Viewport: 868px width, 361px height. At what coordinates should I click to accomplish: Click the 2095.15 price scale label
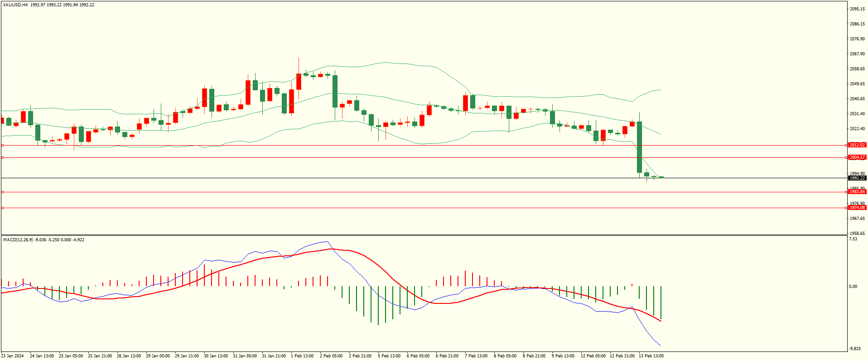click(x=857, y=9)
